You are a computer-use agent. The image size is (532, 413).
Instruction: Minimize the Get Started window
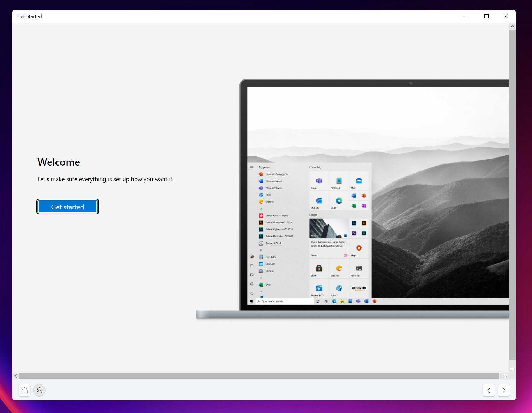[467, 16]
